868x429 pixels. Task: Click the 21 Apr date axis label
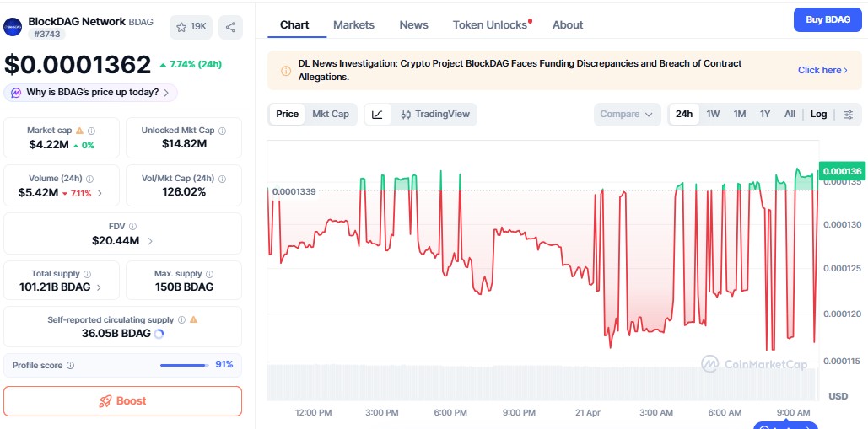coord(587,412)
